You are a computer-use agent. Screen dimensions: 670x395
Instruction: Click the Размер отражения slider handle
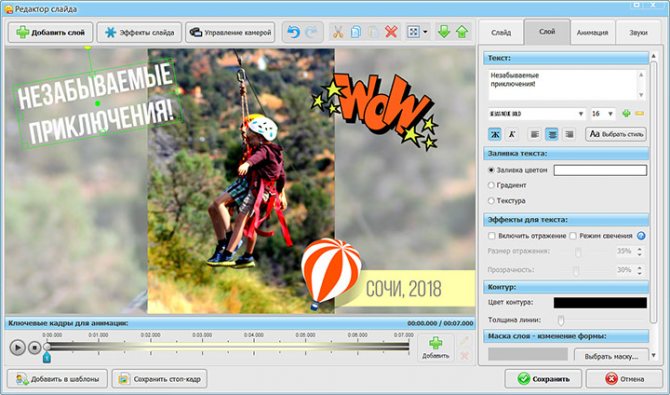(x=578, y=251)
